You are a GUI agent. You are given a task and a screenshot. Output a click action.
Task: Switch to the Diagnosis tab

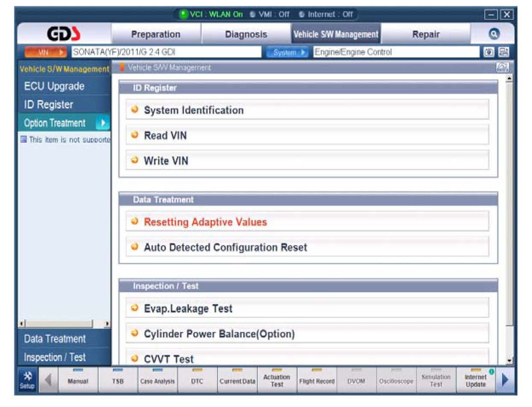point(246,34)
